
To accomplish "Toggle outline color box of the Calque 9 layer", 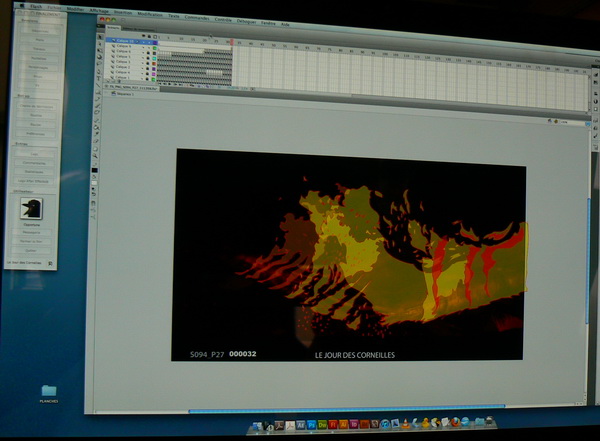I will 155,48.
